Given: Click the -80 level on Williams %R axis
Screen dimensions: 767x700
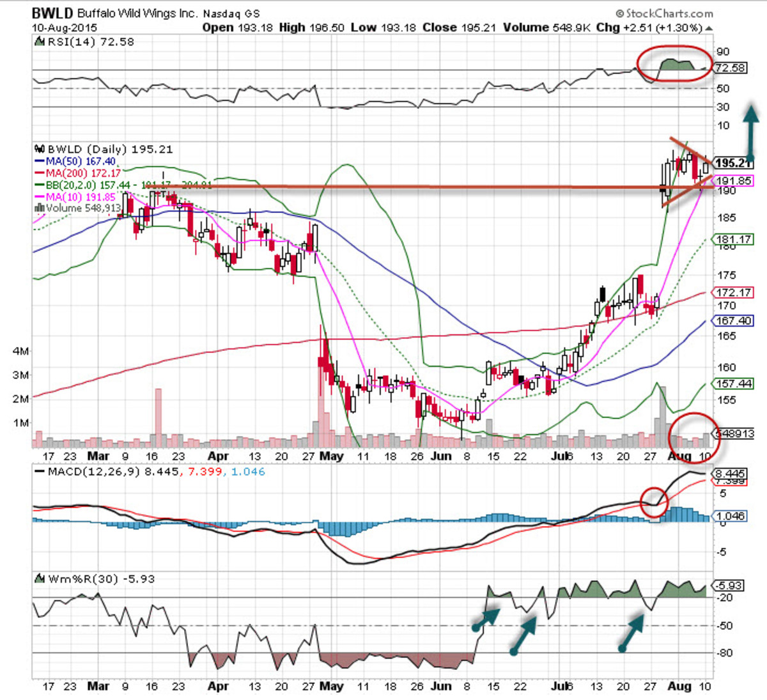Looking at the screenshot, I should tap(724, 653).
